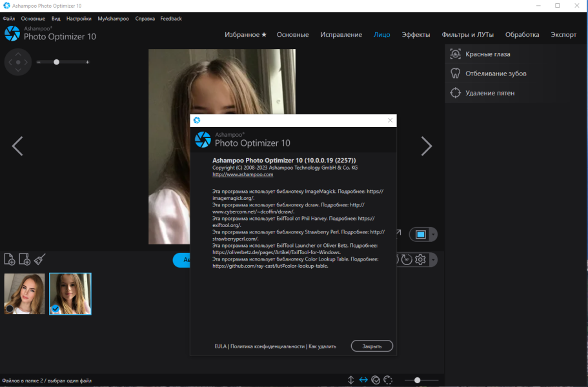Switch to the Обработка tab
The width and height of the screenshot is (588, 387).
click(x=522, y=34)
